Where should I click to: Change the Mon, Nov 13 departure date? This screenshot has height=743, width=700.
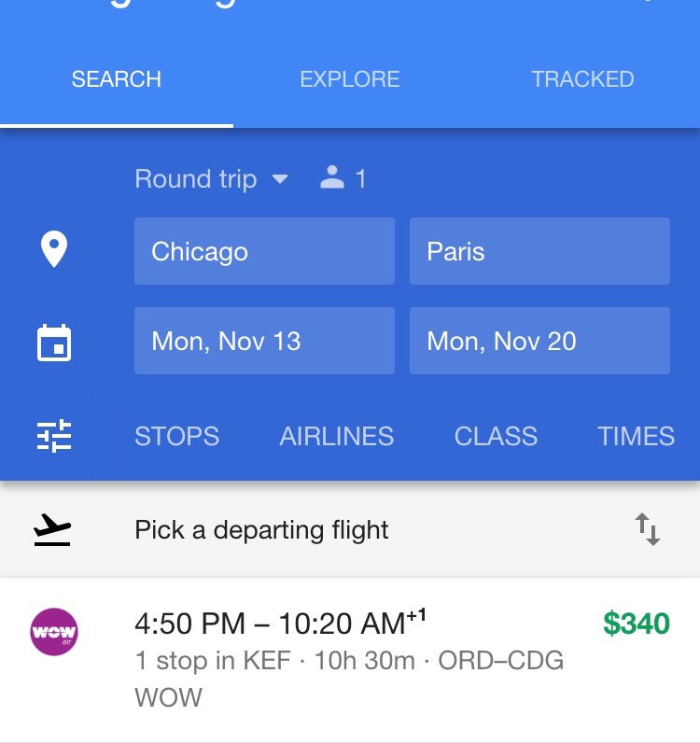pyautogui.click(x=264, y=341)
